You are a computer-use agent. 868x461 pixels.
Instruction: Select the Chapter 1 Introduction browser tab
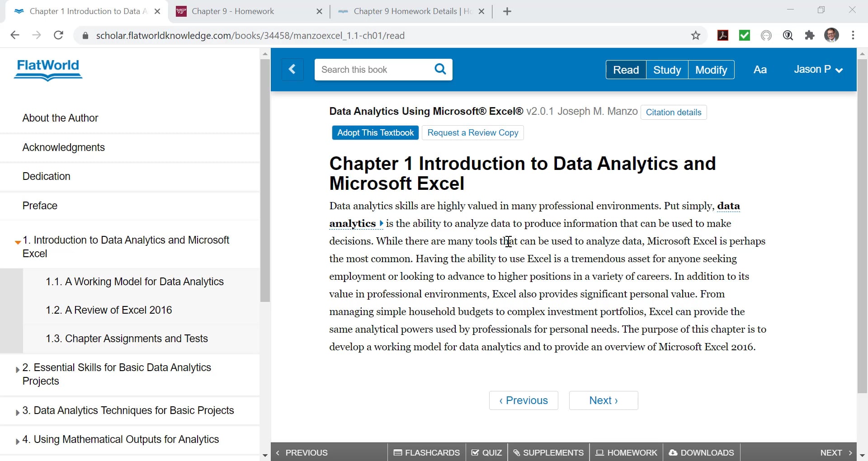pos(86,11)
